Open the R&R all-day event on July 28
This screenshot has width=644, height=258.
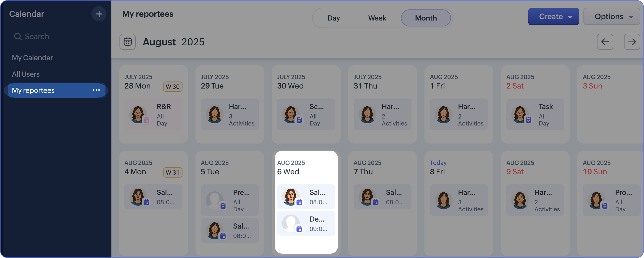click(x=153, y=114)
